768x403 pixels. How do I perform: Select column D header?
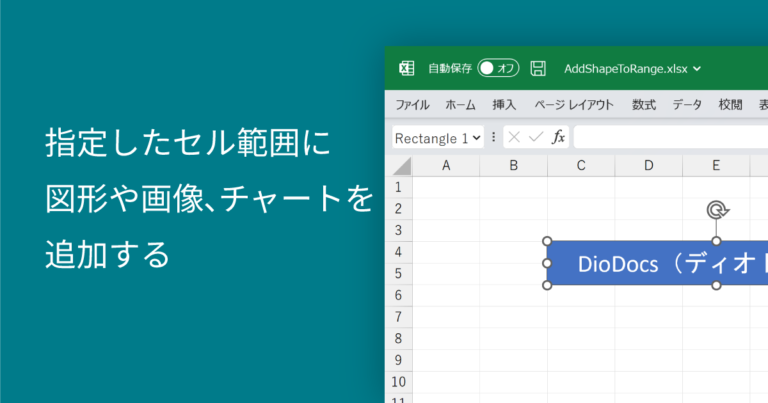point(648,166)
